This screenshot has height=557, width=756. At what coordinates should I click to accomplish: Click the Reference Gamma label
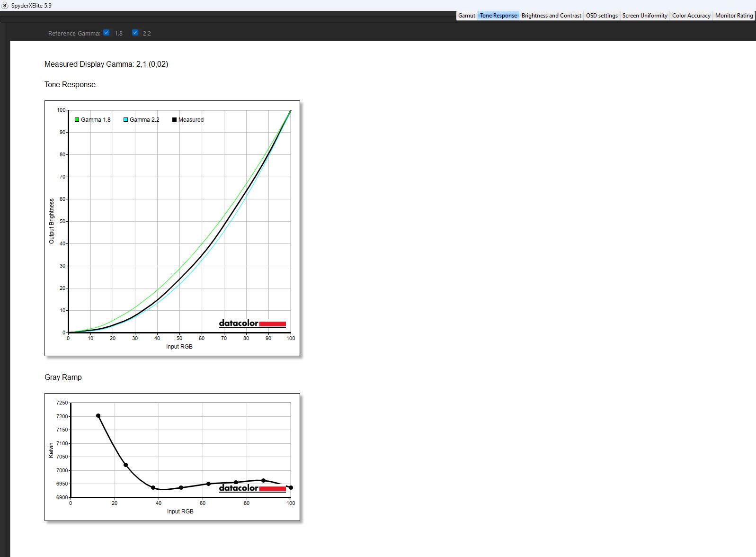coord(74,34)
